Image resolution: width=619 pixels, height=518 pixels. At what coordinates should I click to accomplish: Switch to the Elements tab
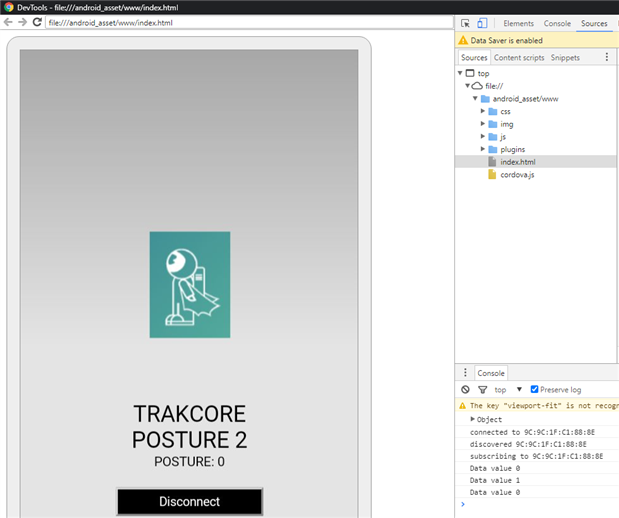pos(518,23)
